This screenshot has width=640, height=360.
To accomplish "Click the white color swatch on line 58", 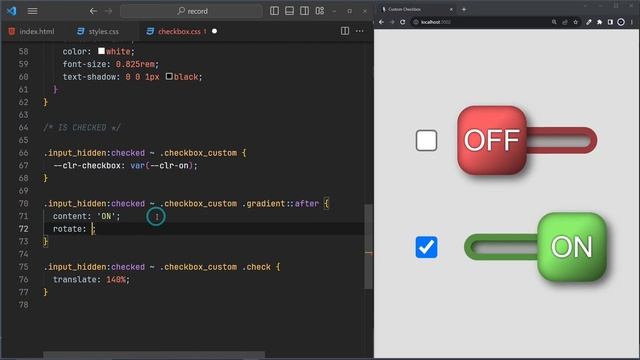I will point(101,51).
